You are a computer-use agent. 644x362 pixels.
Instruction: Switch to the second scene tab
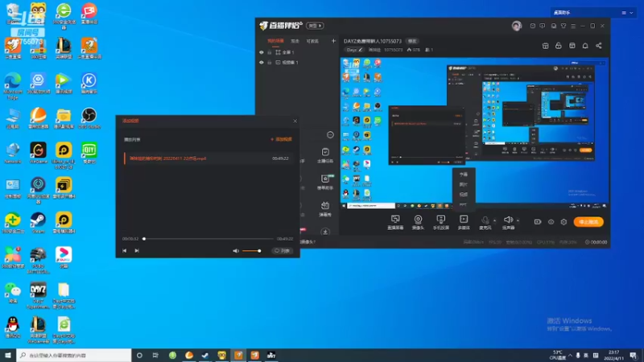[295, 41]
